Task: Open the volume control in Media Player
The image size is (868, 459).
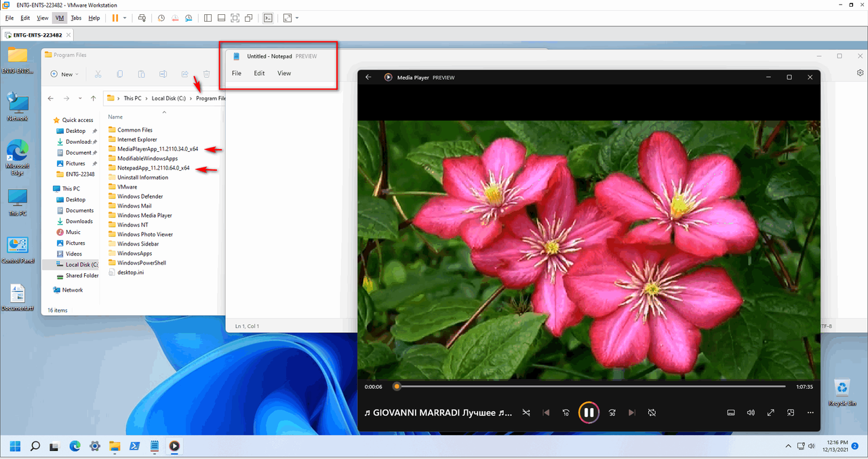Action: (x=751, y=412)
